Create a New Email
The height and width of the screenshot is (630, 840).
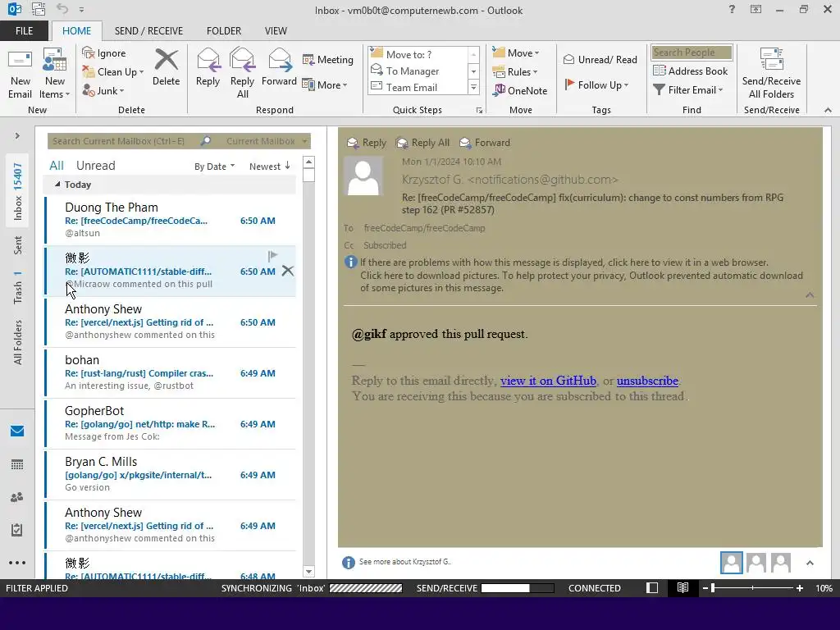point(20,74)
